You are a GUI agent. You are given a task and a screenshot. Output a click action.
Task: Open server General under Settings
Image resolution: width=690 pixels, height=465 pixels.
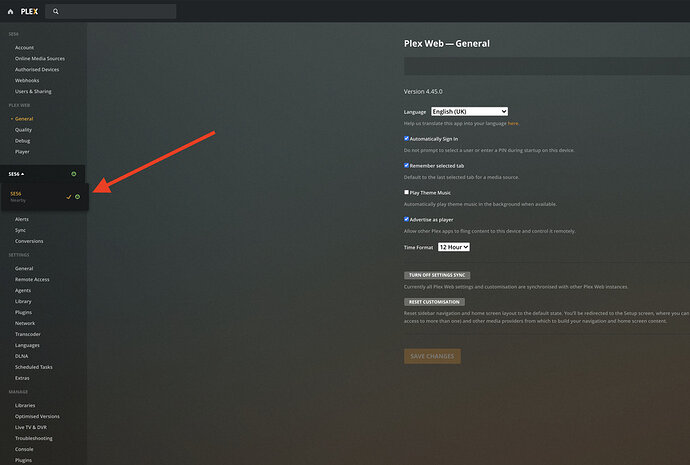click(24, 268)
